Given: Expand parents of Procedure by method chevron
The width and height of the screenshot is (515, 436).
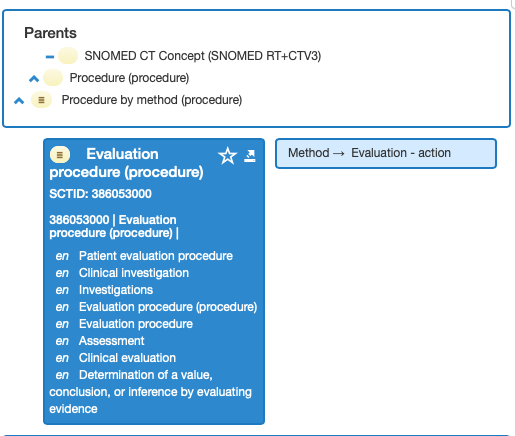Looking at the screenshot, I should 19,101.
